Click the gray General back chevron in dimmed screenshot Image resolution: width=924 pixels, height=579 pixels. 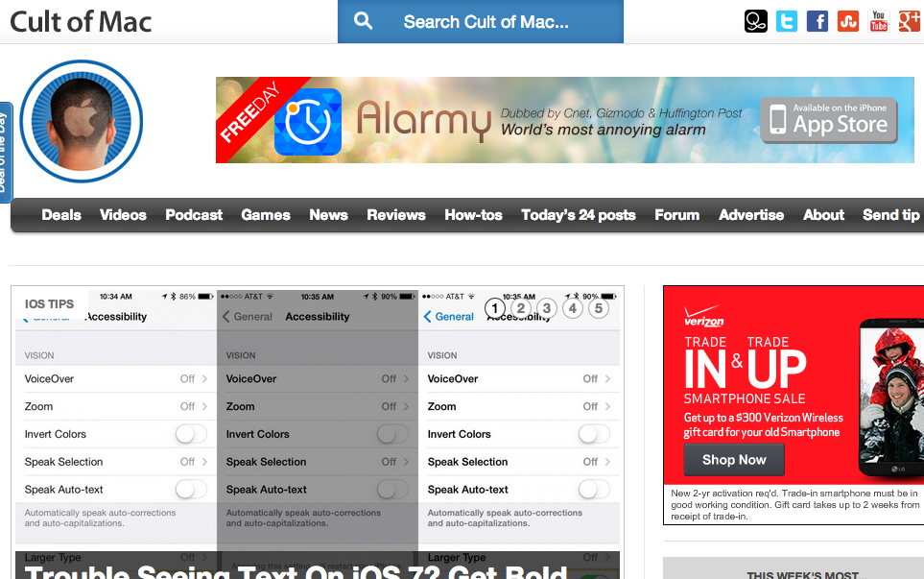[x=226, y=317]
